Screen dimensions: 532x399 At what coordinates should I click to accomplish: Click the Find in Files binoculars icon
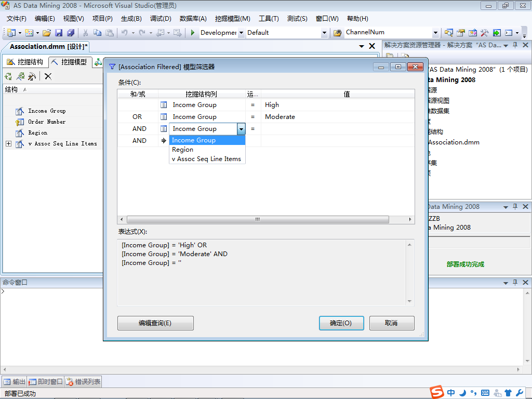point(337,33)
